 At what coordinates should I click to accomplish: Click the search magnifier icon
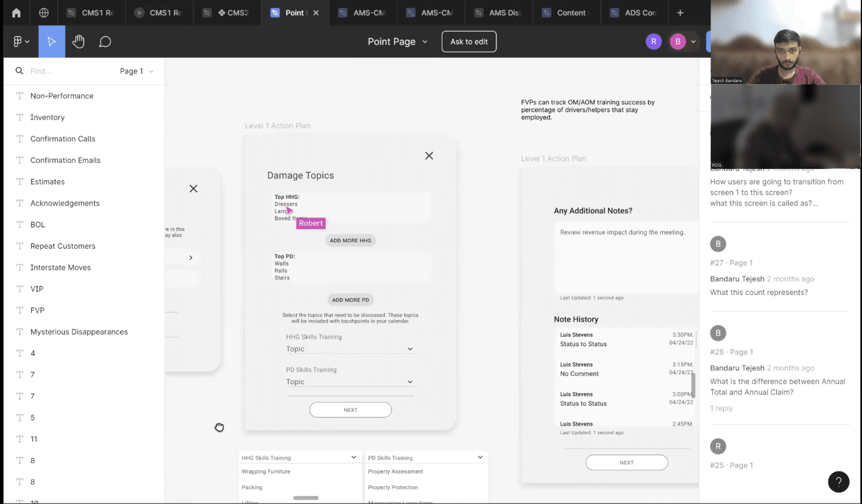coord(19,71)
